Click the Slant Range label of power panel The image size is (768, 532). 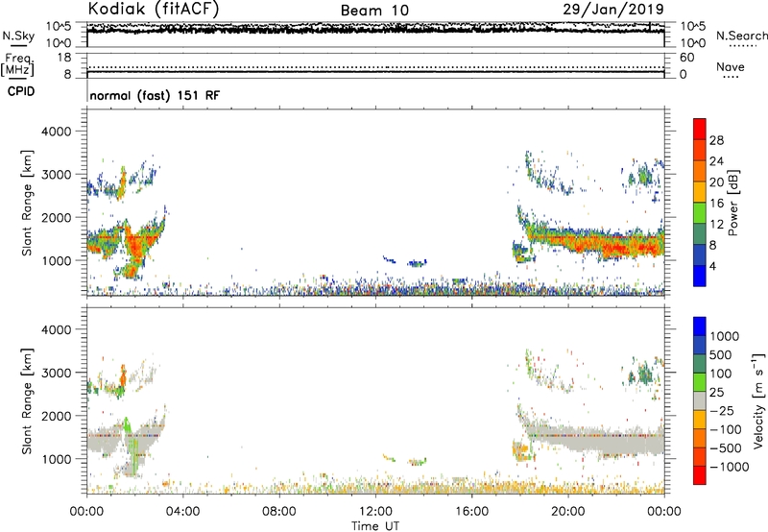27,203
